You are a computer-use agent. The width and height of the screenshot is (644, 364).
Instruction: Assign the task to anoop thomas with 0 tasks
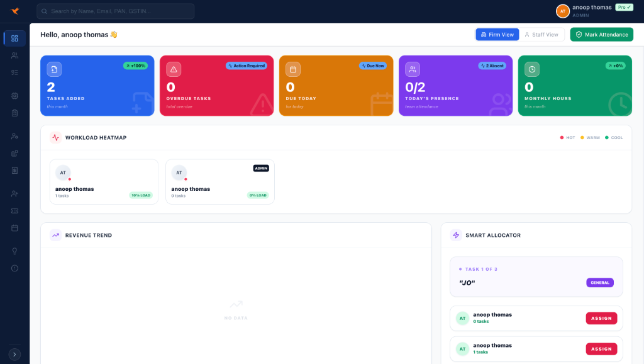tap(601, 318)
